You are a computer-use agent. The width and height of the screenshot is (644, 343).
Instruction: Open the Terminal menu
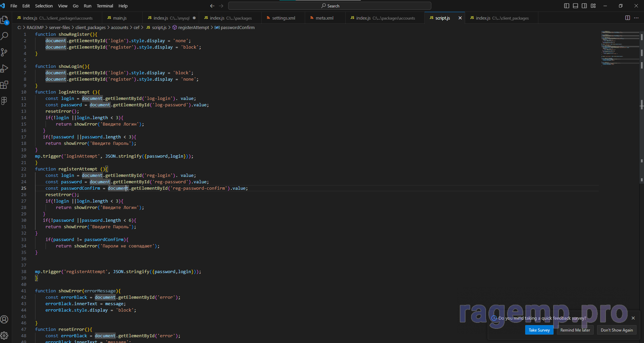[105, 6]
